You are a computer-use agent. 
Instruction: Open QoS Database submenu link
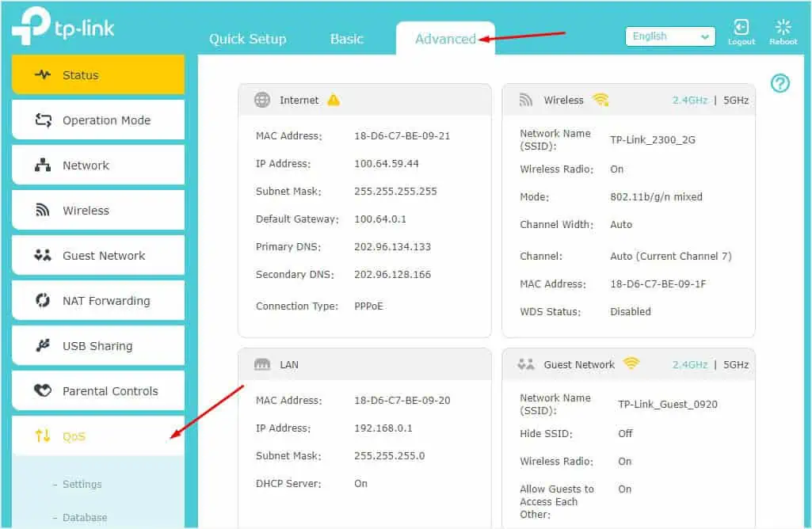point(84,517)
